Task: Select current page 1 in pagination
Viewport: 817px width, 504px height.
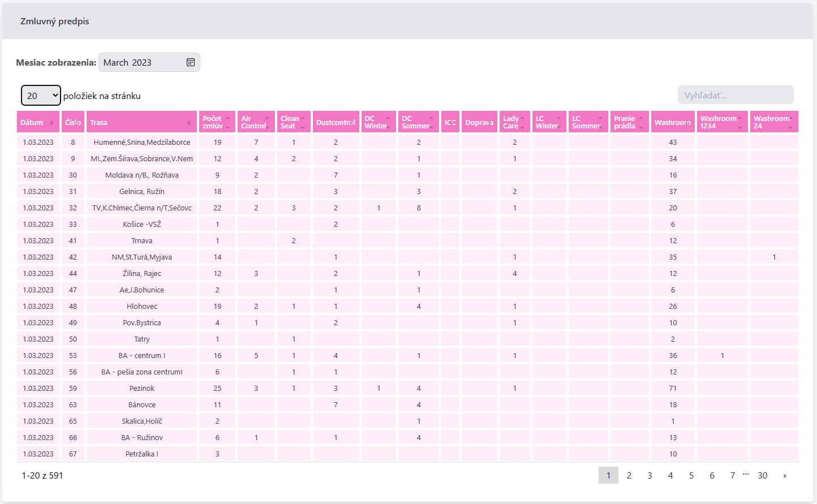Action: point(608,475)
